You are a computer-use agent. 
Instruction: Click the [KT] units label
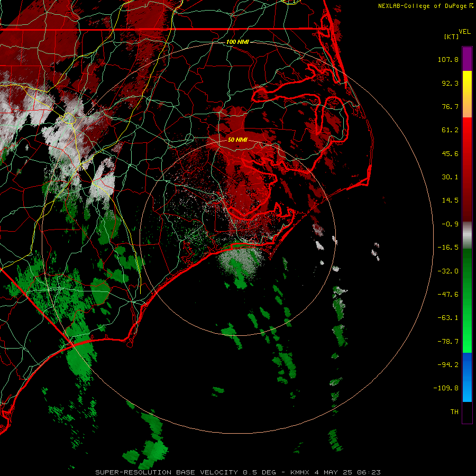(451, 36)
